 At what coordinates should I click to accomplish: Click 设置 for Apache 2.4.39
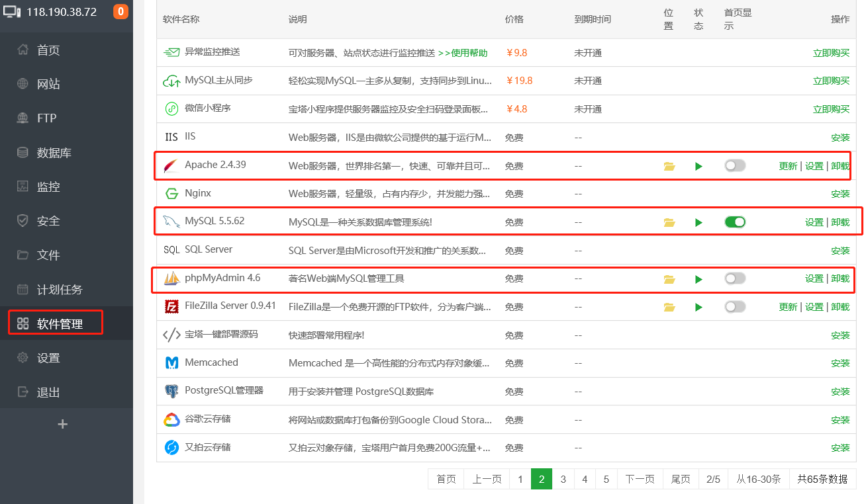814,166
